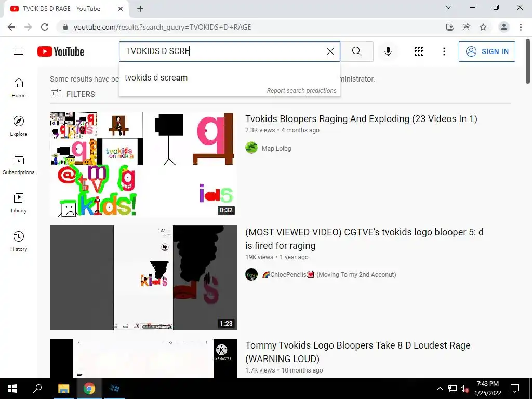
Task: Click the SIGN IN button
Action: [x=486, y=51]
